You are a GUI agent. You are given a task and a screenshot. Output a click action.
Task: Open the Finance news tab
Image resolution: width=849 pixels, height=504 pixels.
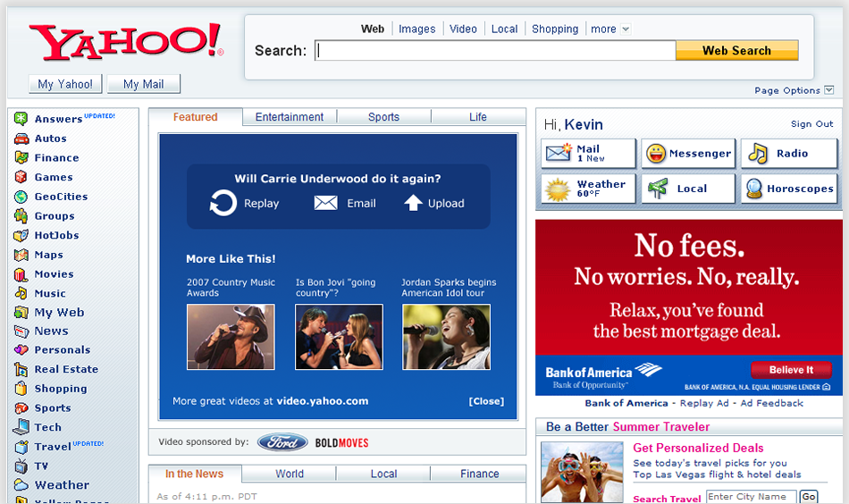479,474
